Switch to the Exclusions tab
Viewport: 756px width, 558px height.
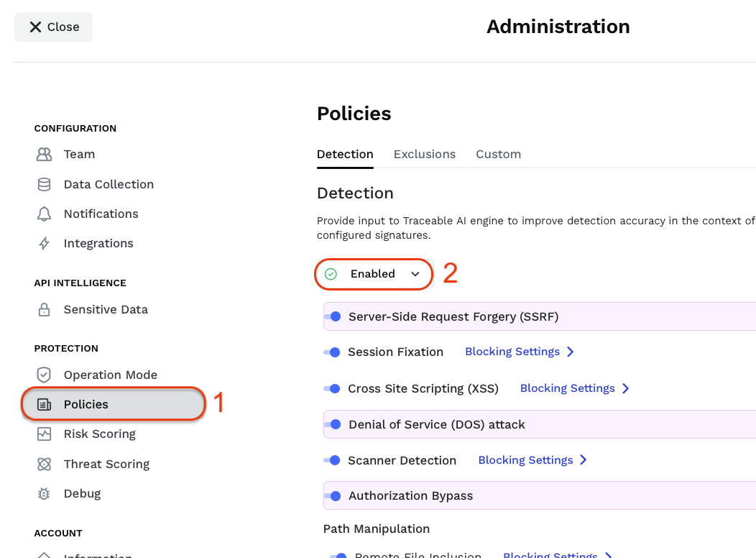tap(424, 155)
